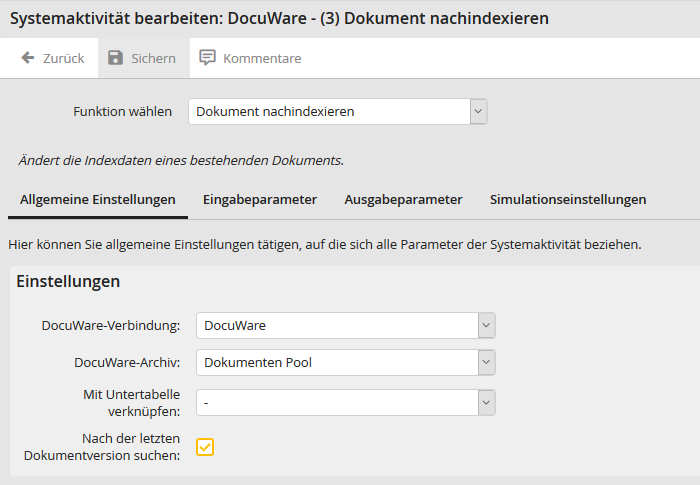Viewport: 700px width, 485px height.
Task: Click the back arrow icon beside Zurück
Action: (28, 58)
